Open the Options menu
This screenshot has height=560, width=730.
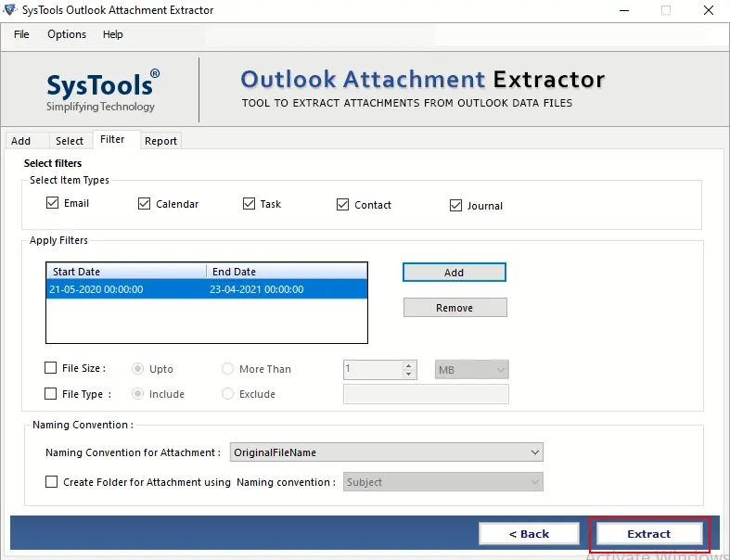67,34
